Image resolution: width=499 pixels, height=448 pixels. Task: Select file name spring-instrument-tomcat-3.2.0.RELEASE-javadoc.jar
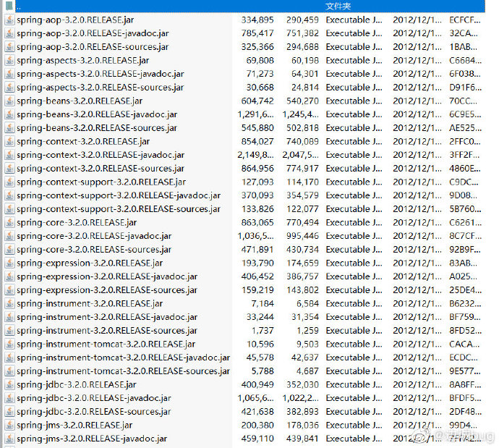click(x=124, y=358)
